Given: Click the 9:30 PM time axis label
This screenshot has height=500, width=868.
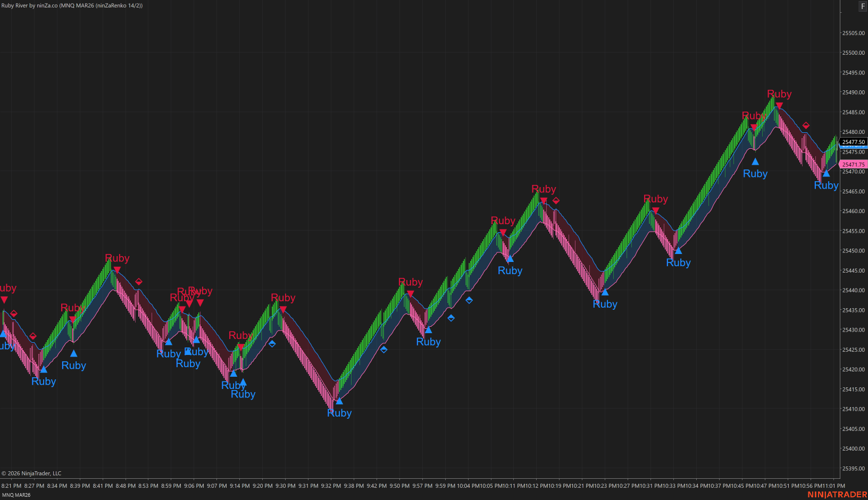Looking at the screenshot, I should [x=286, y=486].
